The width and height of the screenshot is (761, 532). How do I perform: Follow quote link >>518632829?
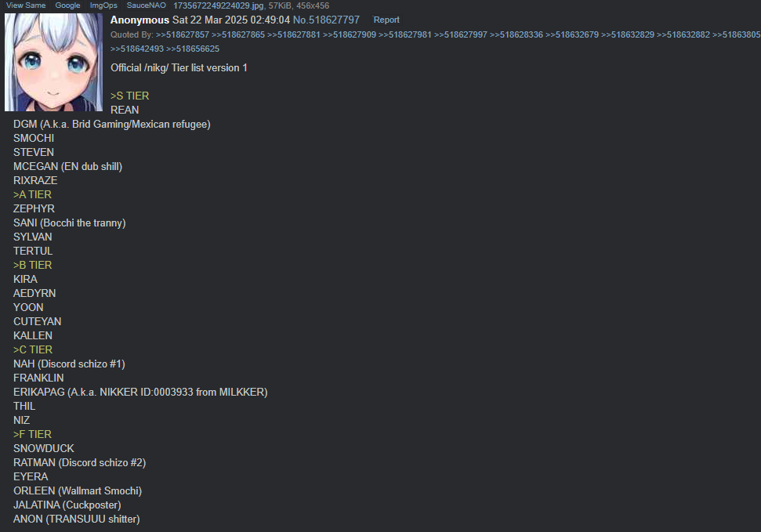[628, 35]
